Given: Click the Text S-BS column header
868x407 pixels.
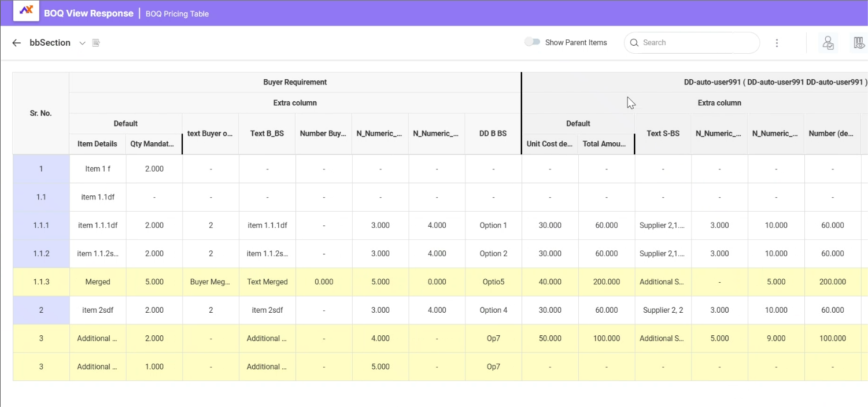Looking at the screenshot, I should [x=663, y=134].
